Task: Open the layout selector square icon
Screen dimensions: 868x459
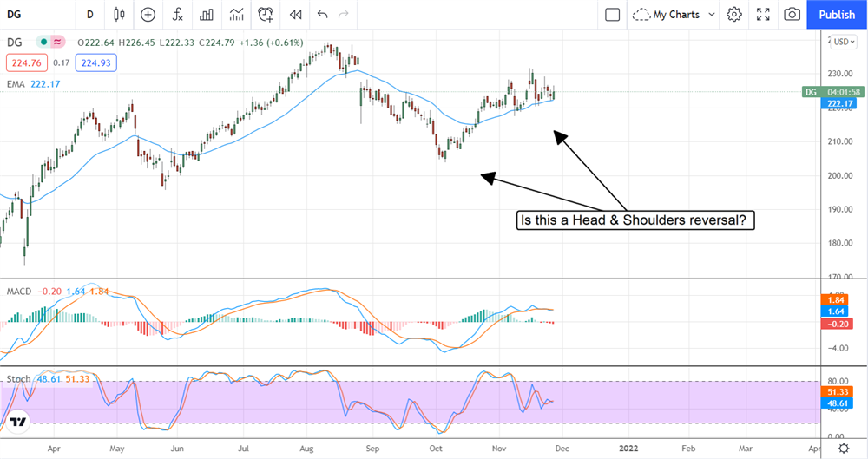Action: (612, 14)
